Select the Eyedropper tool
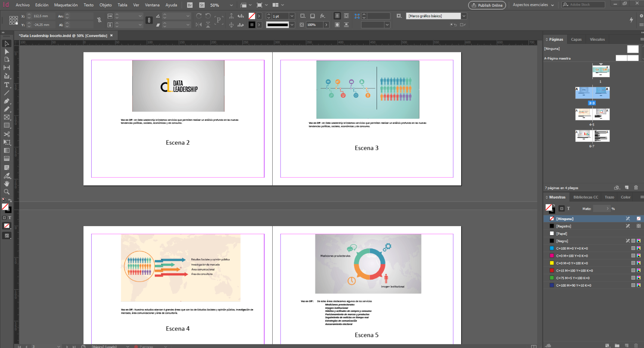 [x=6, y=176]
